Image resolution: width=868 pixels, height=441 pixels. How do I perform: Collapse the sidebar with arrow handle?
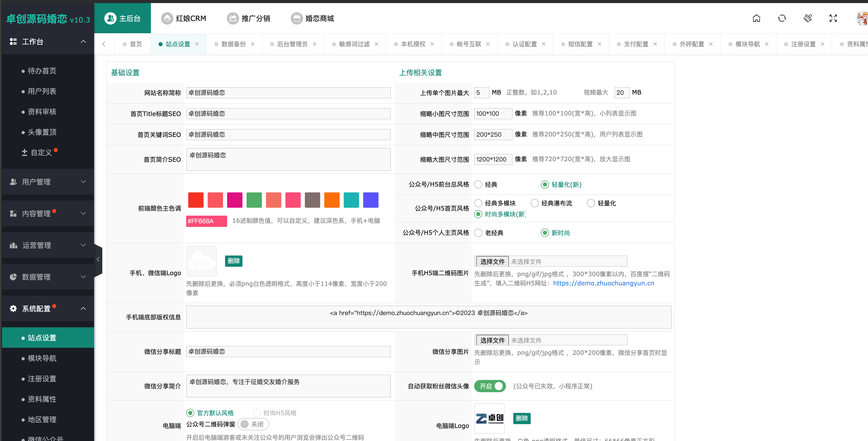click(98, 259)
